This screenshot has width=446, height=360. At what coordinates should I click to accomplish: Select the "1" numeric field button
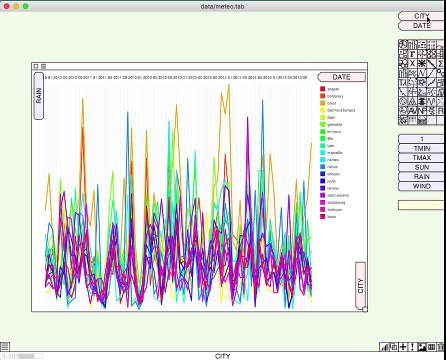tap(421, 139)
